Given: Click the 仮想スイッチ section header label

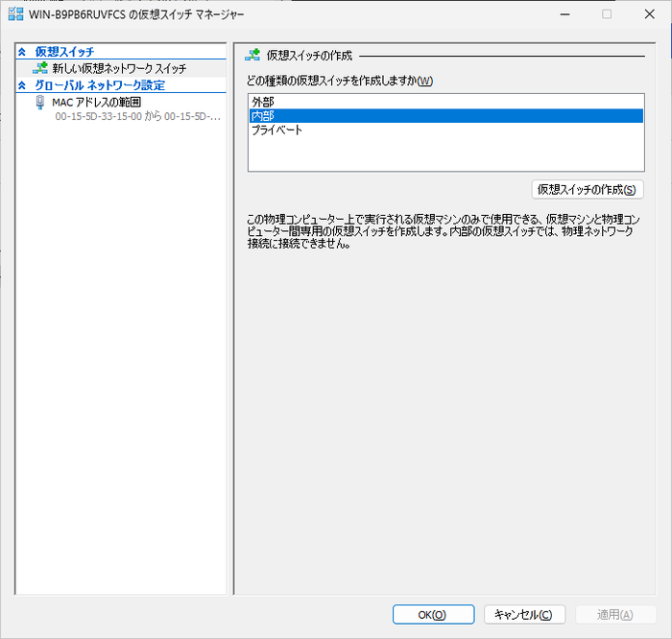Looking at the screenshot, I should [64, 52].
